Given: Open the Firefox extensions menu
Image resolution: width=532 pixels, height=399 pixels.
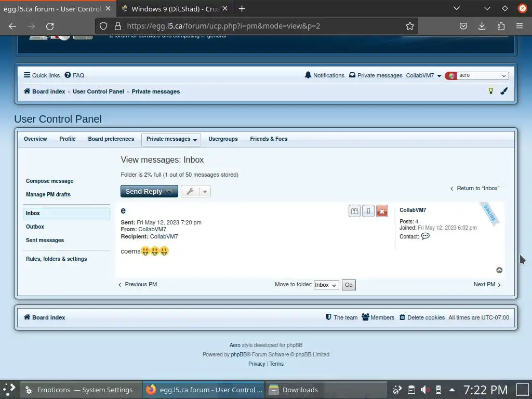Looking at the screenshot, I should click(x=501, y=26).
